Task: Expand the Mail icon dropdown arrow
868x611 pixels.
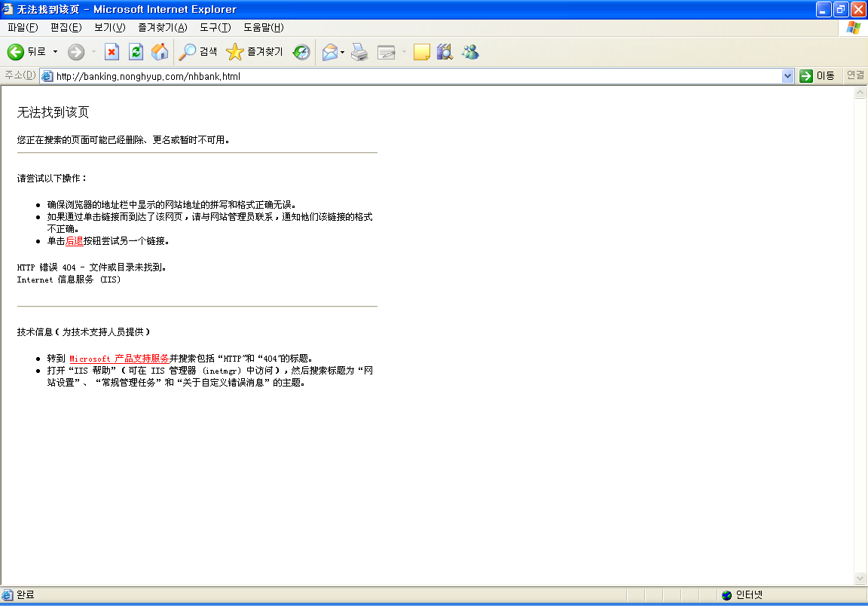Action: pyautogui.click(x=343, y=52)
